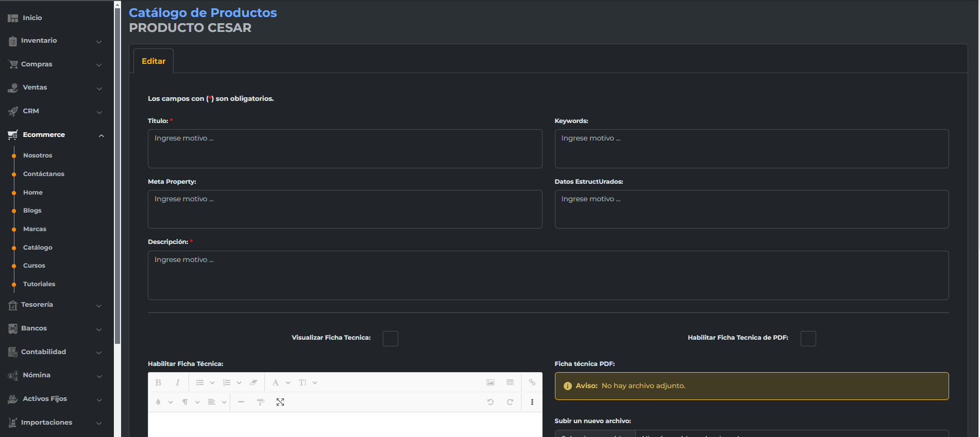980x437 pixels.
Task: Collapse the Ecommerce menu chevron
Action: (102, 136)
